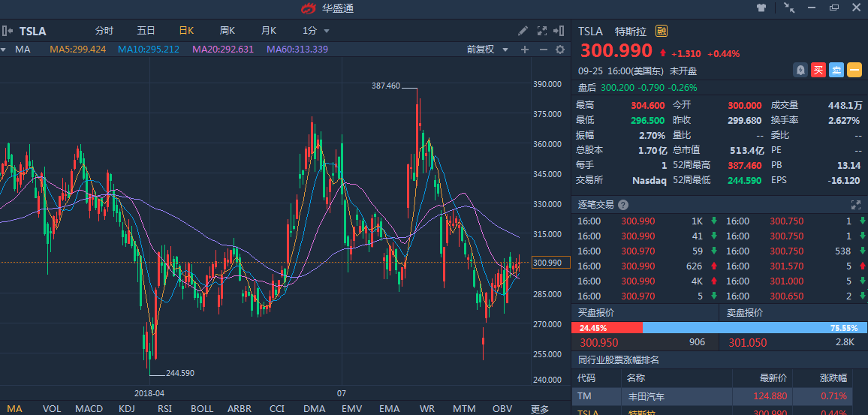Collapse the right quote panel

coord(559,31)
